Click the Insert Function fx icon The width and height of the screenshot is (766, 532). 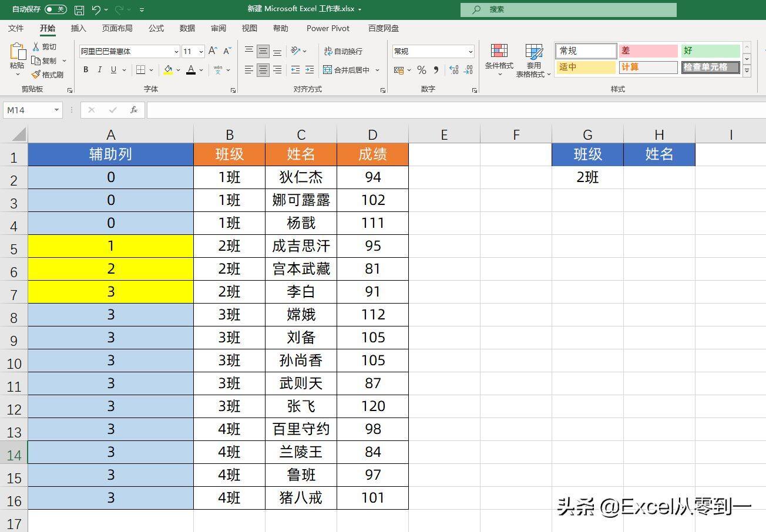click(134, 110)
